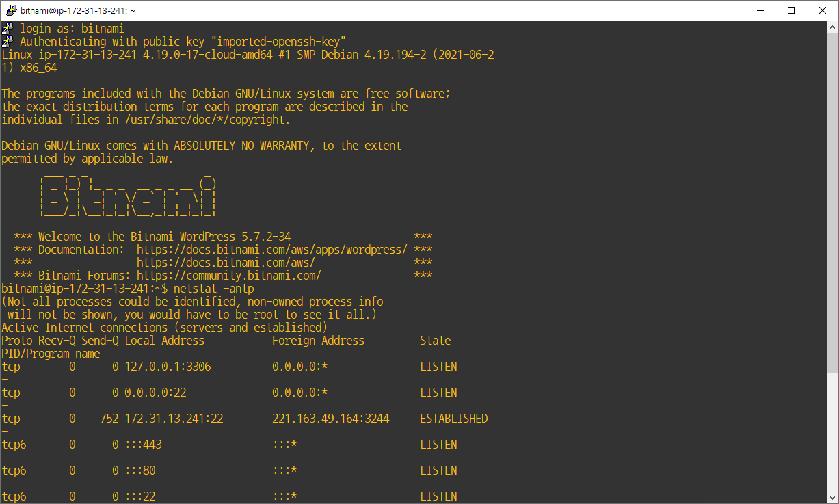
Task: Click the 'PID/Program name' header text
Action: click(x=51, y=354)
